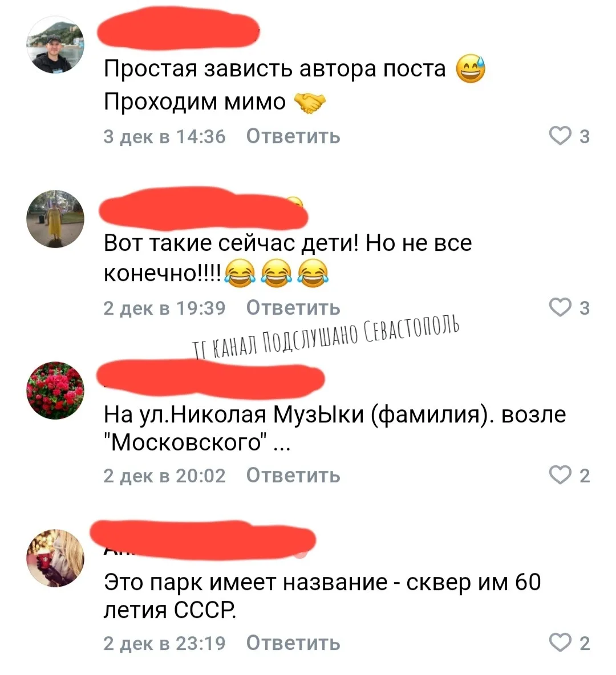
Task: Reply to the 2 дек в 23:19 comment
Action: (x=293, y=643)
